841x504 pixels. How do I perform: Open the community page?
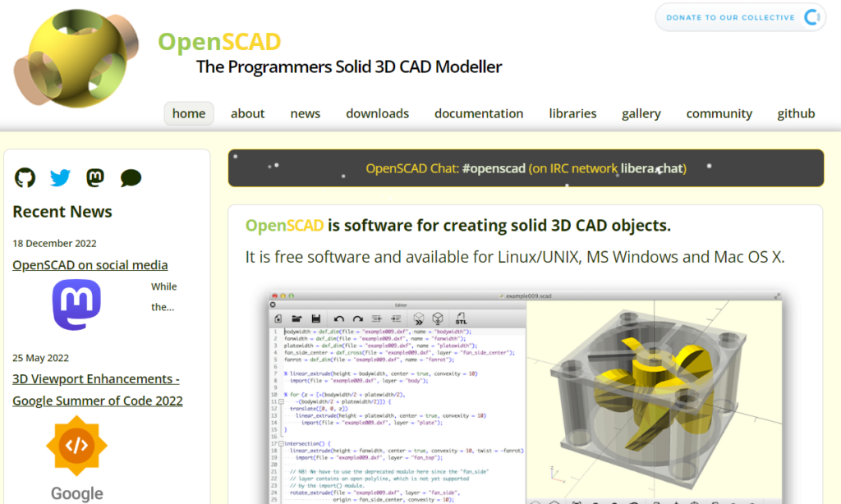pyautogui.click(x=719, y=113)
